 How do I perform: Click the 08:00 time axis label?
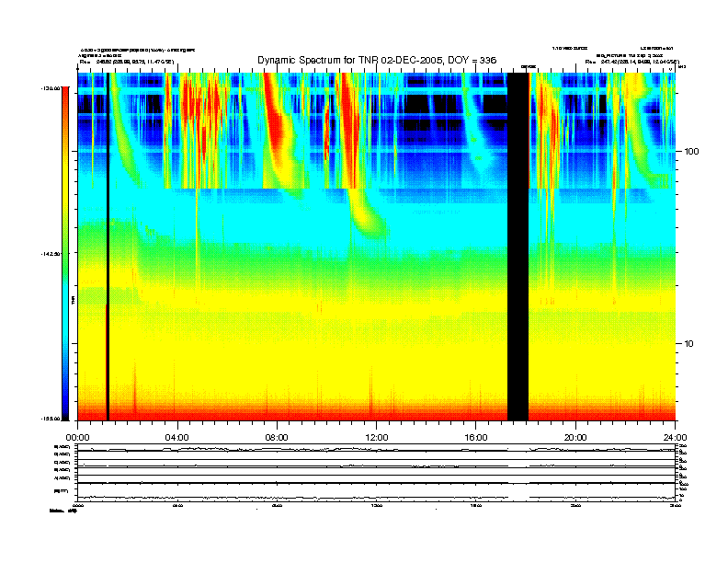(277, 438)
